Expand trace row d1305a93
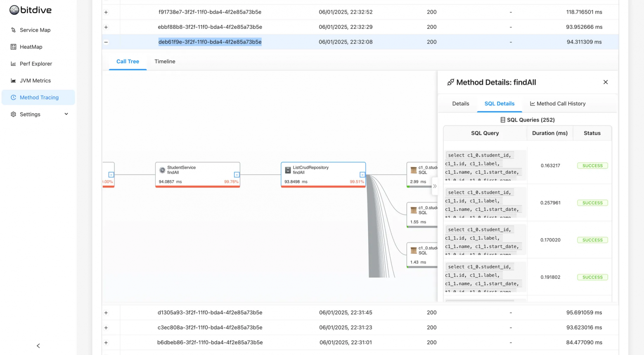 coord(106,313)
